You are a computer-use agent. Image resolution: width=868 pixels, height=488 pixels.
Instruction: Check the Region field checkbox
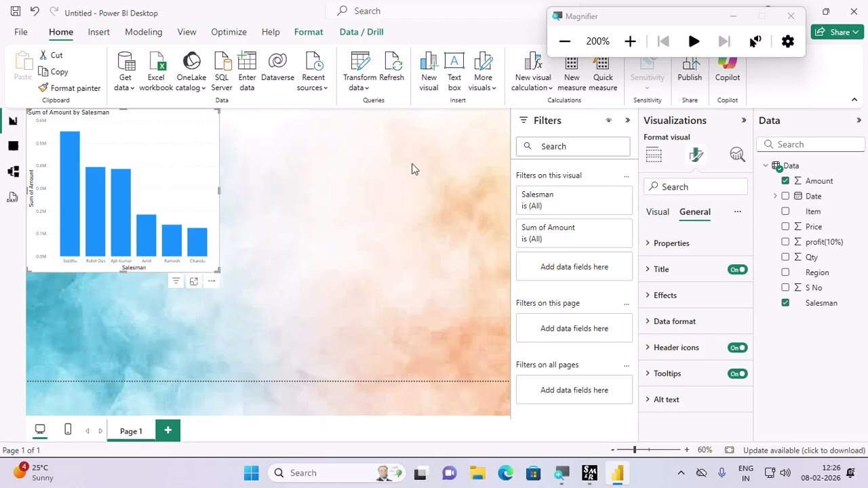click(x=785, y=272)
